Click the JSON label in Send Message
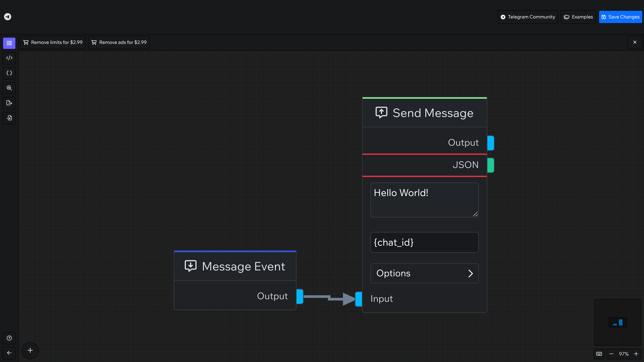644x362 pixels. (x=465, y=165)
